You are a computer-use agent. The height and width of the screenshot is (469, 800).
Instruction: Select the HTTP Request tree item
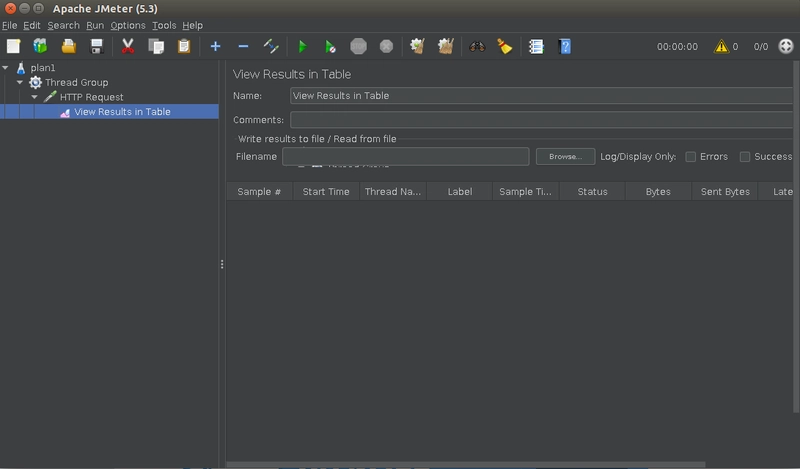tap(92, 97)
